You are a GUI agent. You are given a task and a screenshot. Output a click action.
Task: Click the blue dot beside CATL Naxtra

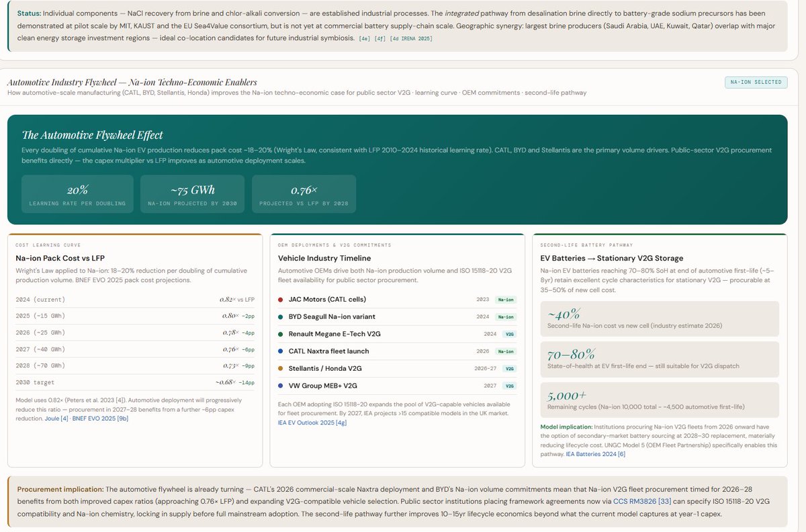(280, 351)
